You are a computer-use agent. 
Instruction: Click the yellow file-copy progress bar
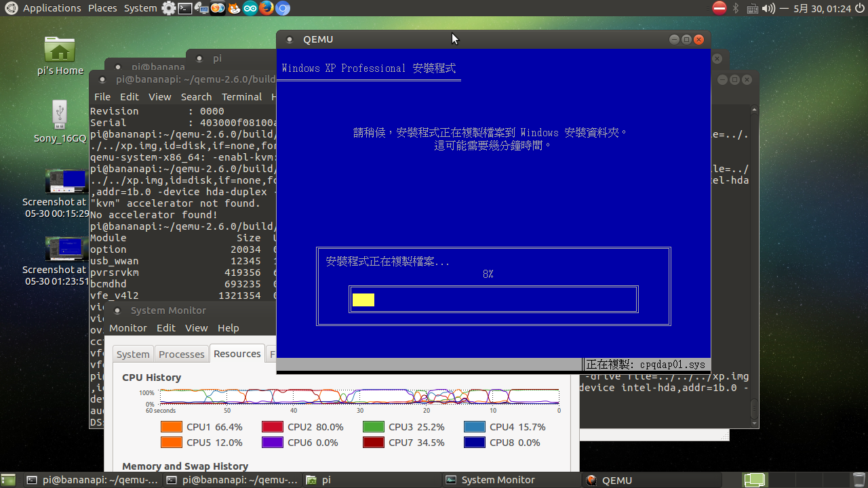pos(363,300)
